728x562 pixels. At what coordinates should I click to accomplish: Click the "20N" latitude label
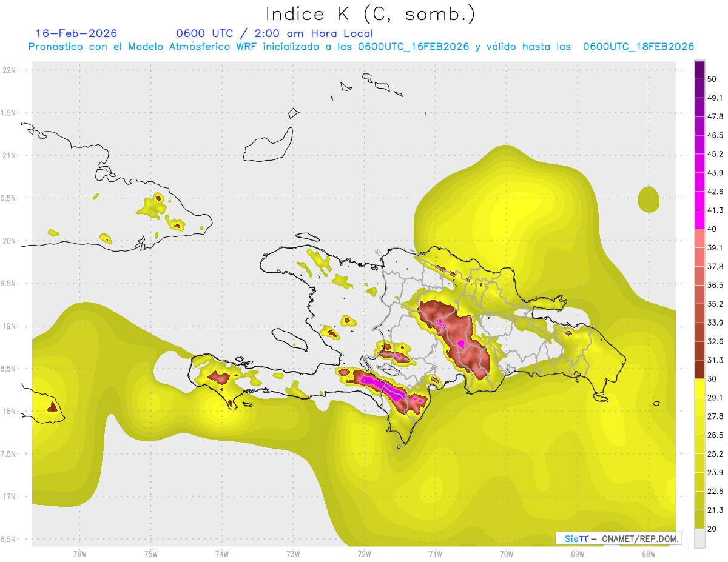click(10, 241)
